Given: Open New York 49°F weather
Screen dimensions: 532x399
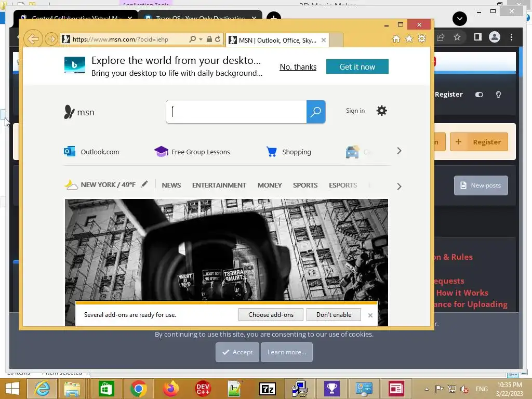Looking at the screenshot, I should coord(100,185).
